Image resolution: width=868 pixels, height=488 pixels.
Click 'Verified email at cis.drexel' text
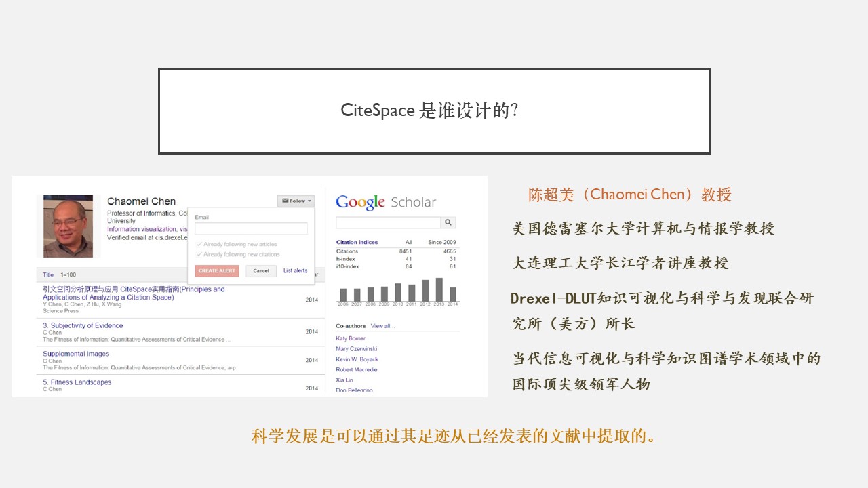coord(147,237)
